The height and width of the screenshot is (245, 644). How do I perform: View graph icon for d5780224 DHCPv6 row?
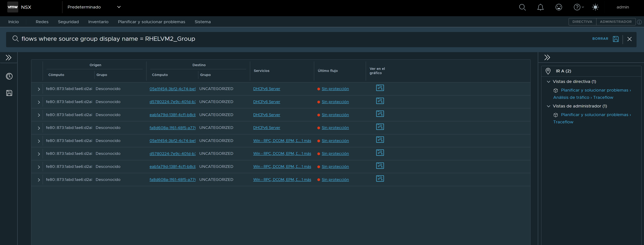click(x=380, y=101)
